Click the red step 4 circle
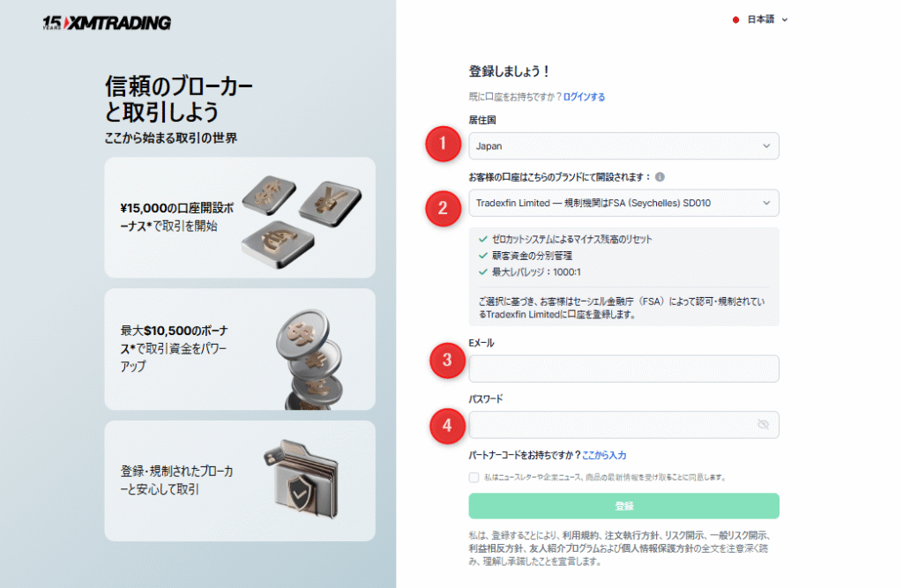The width and height of the screenshot is (903, 588). [447, 426]
